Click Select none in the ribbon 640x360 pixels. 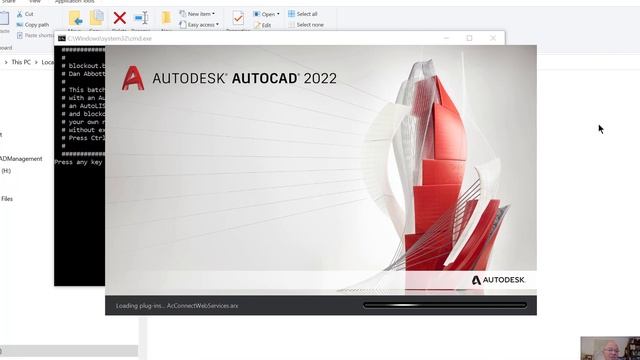coord(306,25)
